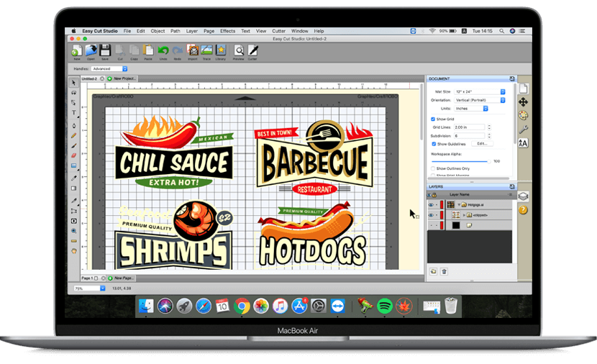Uncheck the Show Guidelines checkbox
The height and width of the screenshot is (364, 597).
tap(434, 144)
